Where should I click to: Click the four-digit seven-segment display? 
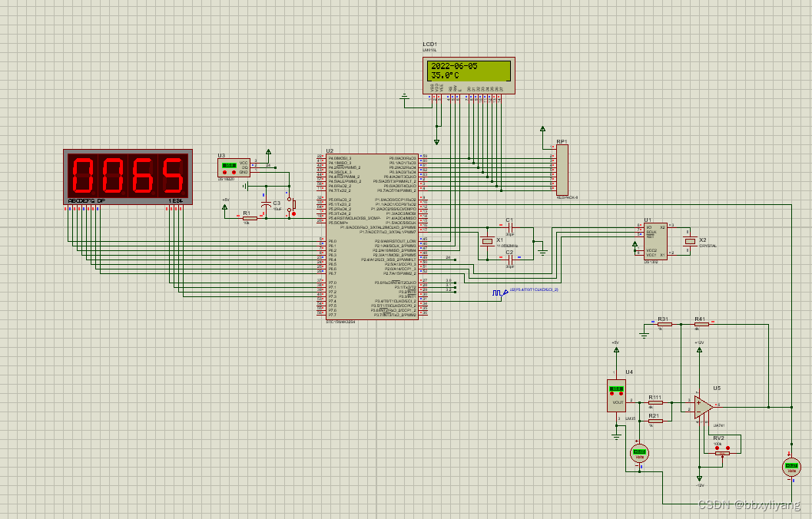tap(128, 177)
